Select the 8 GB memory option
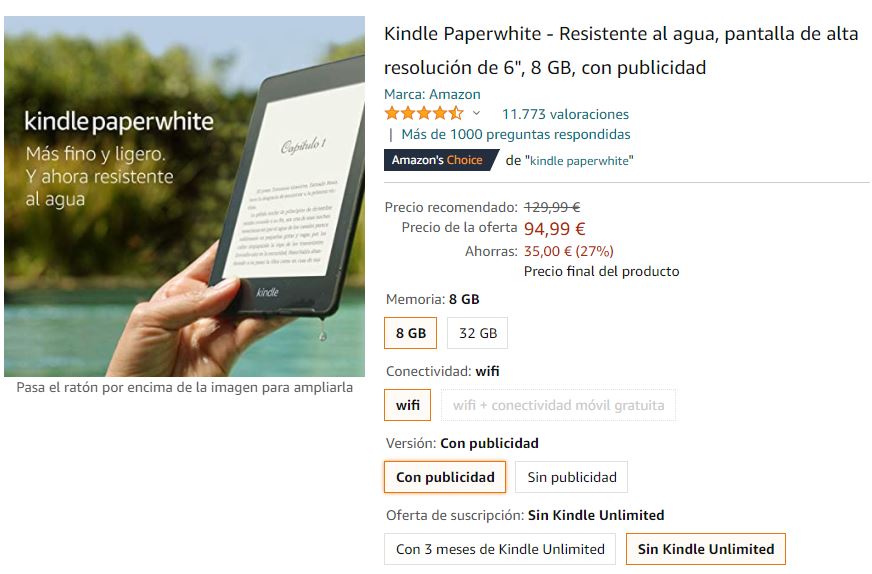872x574 pixels. click(410, 333)
